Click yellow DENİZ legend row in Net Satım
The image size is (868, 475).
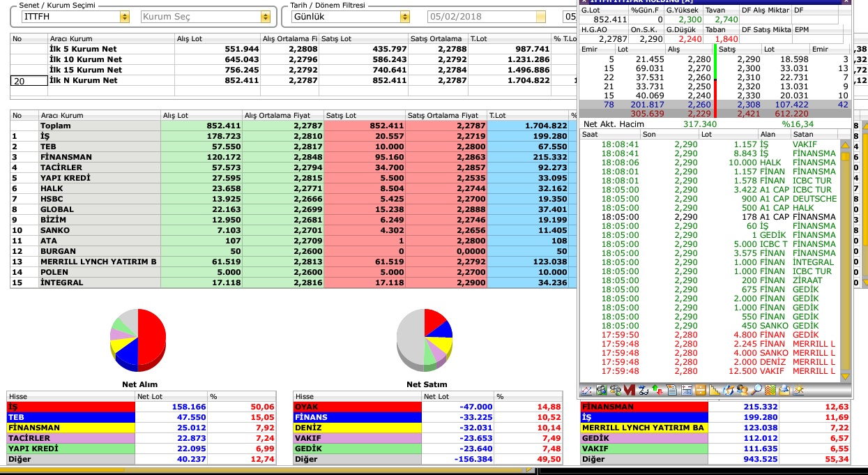click(428, 428)
